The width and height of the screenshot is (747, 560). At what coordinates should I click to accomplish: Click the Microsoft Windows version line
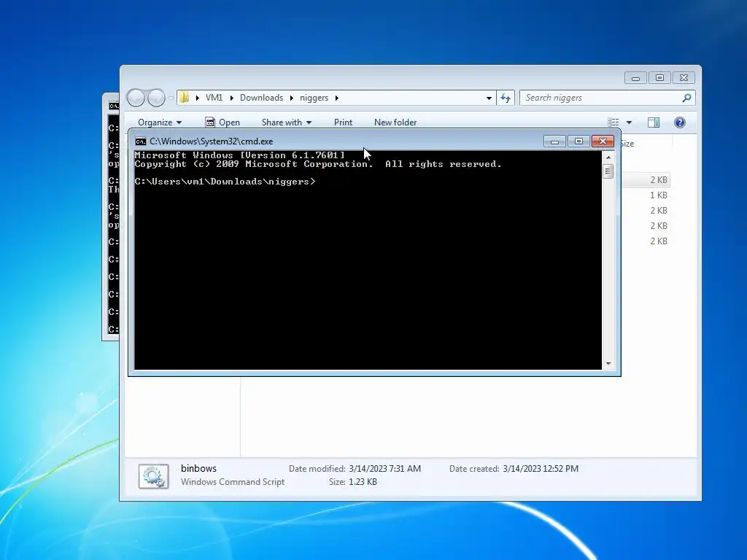pyautogui.click(x=239, y=155)
